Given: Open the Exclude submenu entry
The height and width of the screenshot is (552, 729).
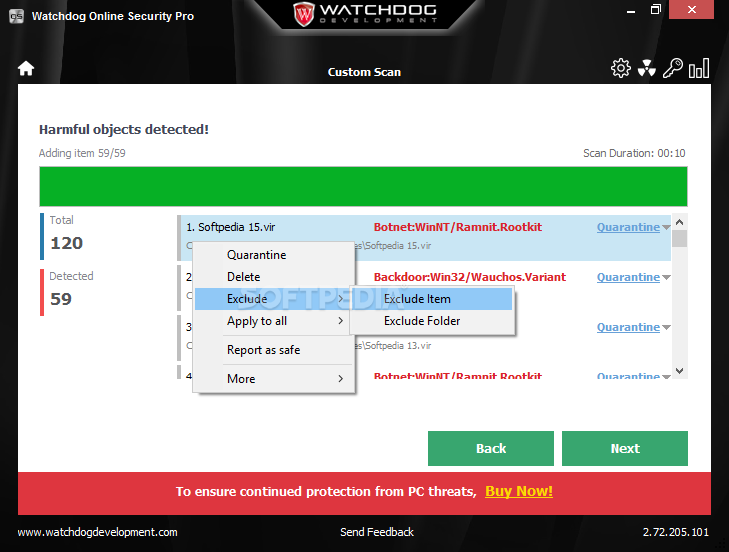Looking at the screenshot, I should [274, 299].
